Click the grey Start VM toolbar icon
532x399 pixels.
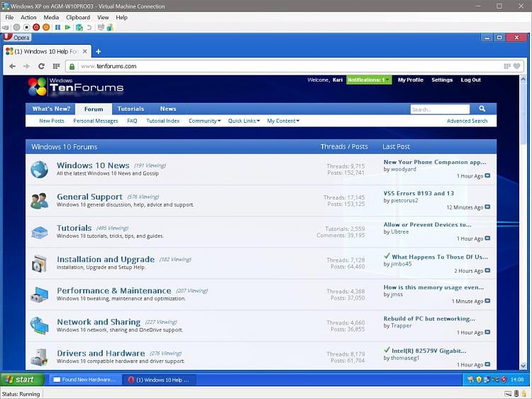pos(16,28)
